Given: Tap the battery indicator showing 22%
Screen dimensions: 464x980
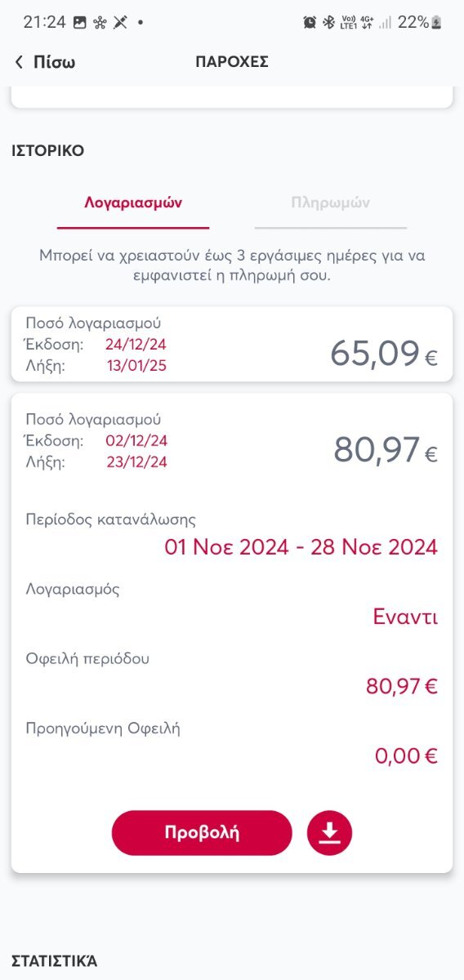Looking at the screenshot, I should (420, 22).
